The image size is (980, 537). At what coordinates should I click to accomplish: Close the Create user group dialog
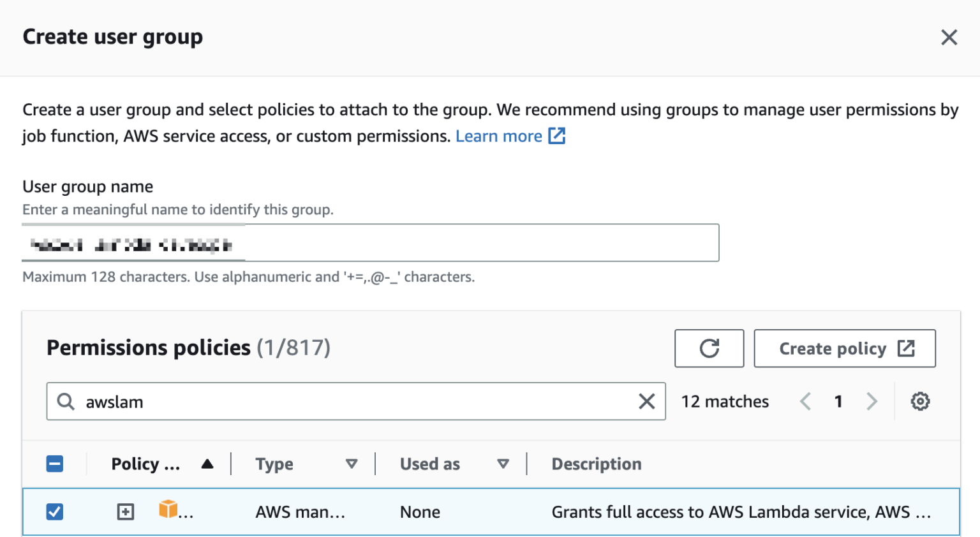(949, 37)
